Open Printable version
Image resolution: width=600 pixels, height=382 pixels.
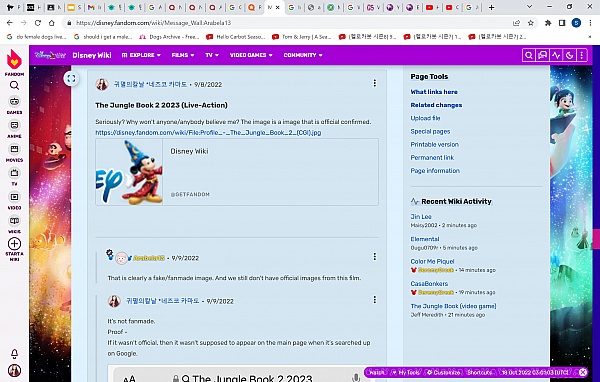click(435, 144)
